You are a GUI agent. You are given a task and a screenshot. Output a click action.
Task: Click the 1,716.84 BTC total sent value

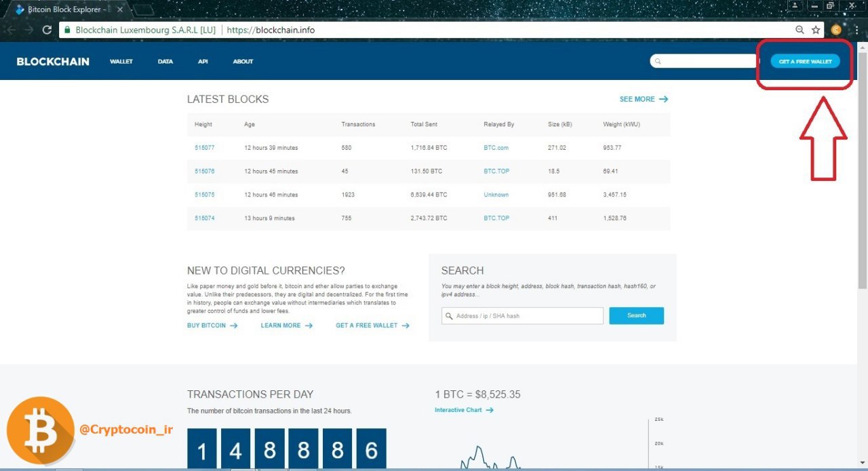[429, 148]
